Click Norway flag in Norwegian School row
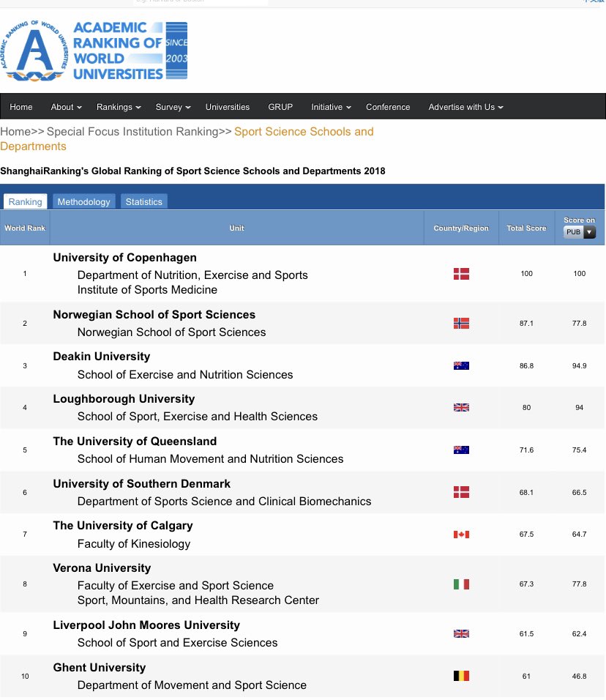This screenshot has height=700, width=606. click(x=461, y=323)
